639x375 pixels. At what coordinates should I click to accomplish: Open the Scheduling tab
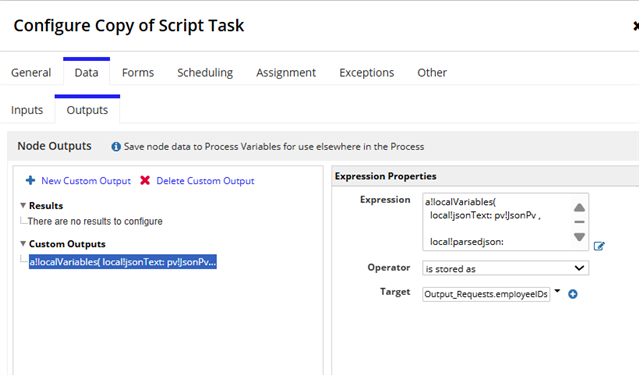click(x=205, y=73)
